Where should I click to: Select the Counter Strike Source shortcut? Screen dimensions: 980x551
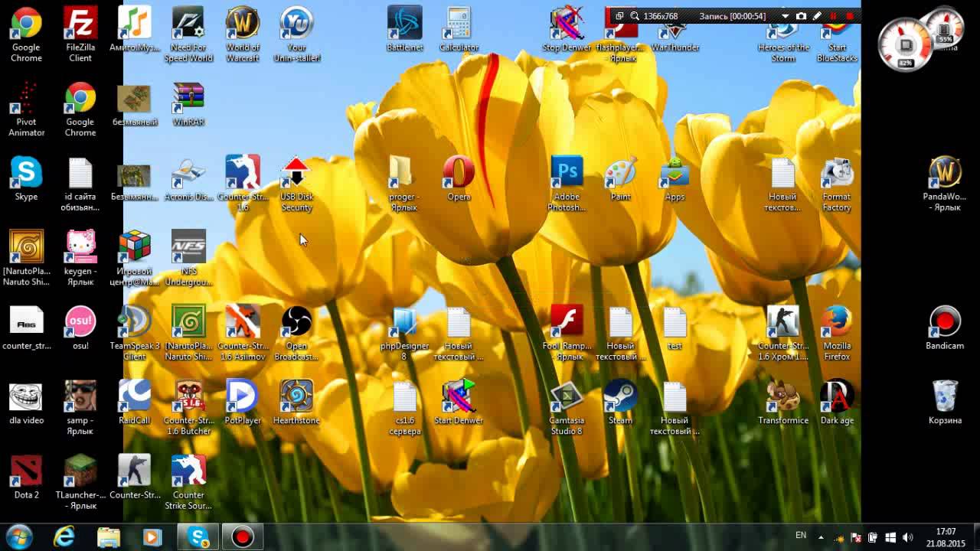click(188, 482)
